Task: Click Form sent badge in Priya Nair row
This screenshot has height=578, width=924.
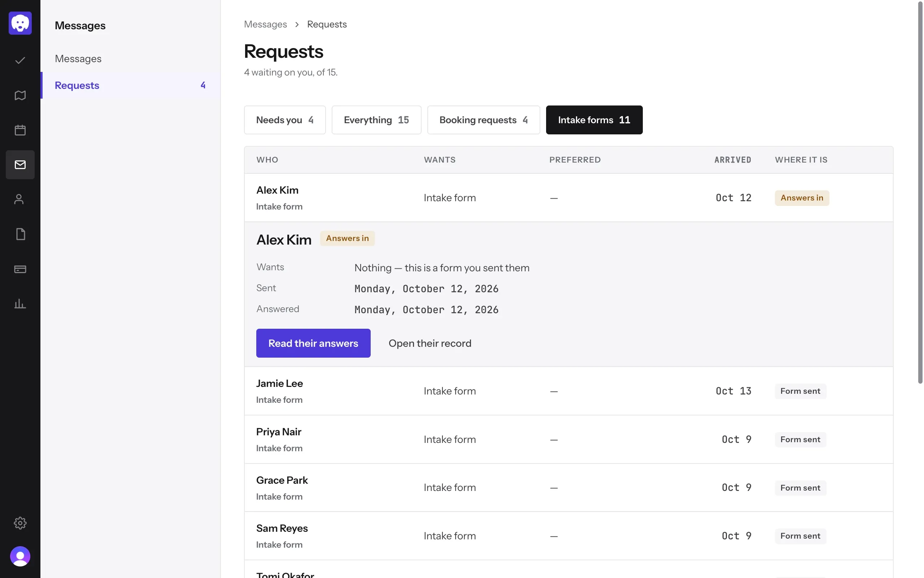Action: [800, 440]
